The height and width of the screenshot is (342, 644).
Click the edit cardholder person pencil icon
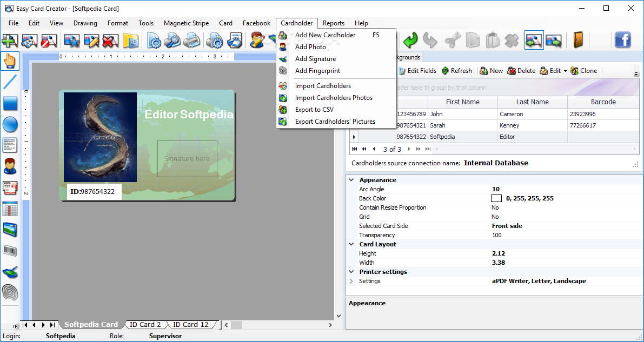click(257, 40)
